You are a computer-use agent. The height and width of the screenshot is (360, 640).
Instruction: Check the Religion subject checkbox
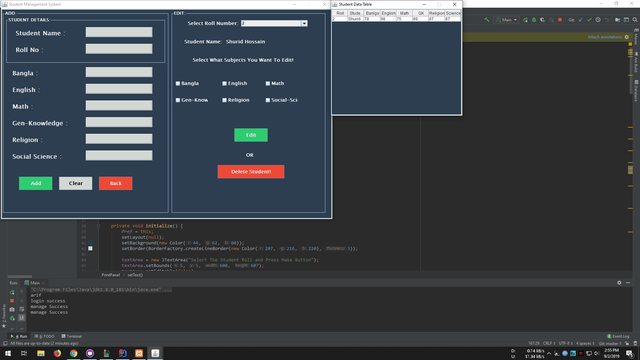coord(224,100)
